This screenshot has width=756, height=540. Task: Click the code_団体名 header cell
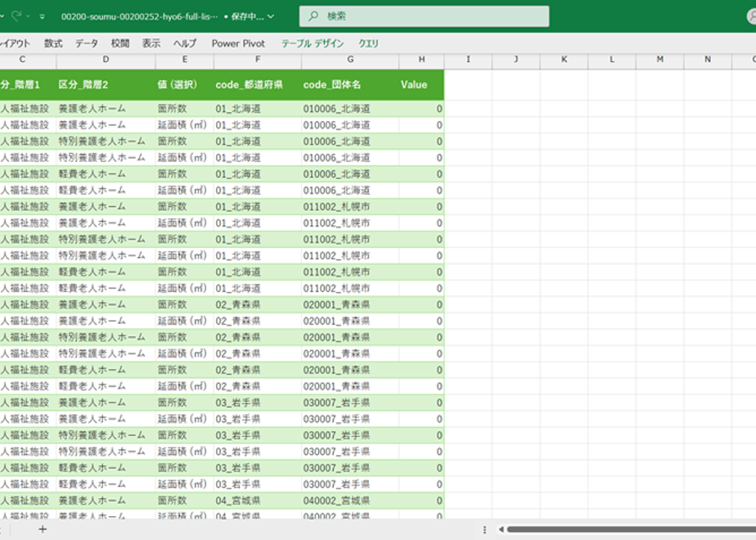[350, 85]
